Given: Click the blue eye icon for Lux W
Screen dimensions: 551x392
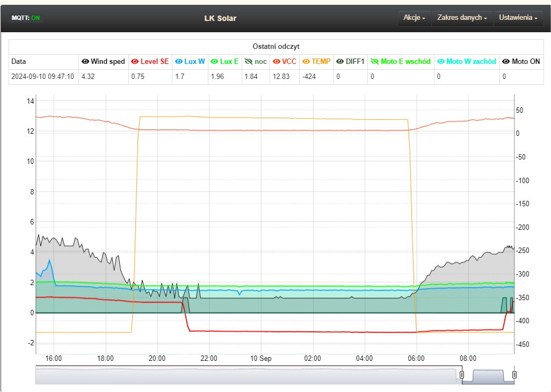Looking at the screenshot, I should point(179,62).
